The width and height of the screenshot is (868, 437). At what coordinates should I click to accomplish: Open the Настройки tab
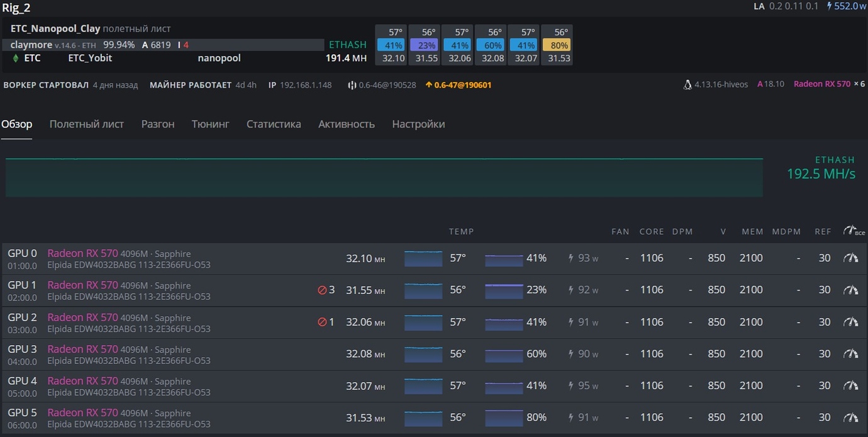418,124
